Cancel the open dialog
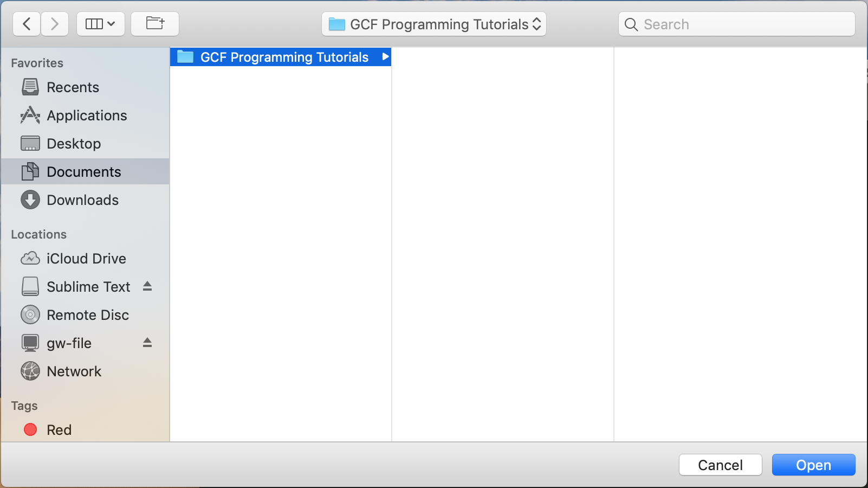868x488 pixels. coord(720,465)
